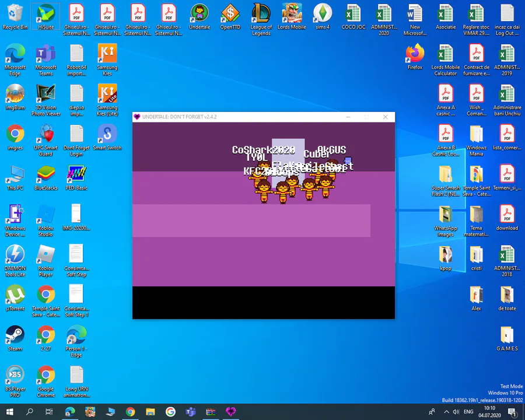Open Microsoft Teams from the taskbar

[191, 412]
